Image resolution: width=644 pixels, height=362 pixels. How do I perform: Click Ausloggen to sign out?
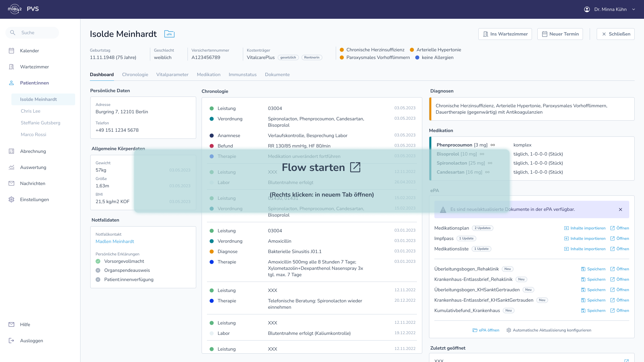(x=31, y=341)
